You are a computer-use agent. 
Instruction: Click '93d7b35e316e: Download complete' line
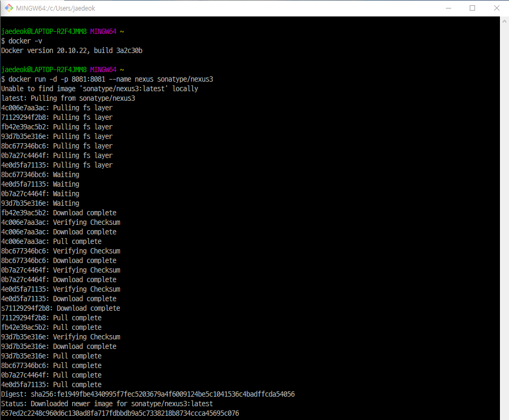pos(59,346)
